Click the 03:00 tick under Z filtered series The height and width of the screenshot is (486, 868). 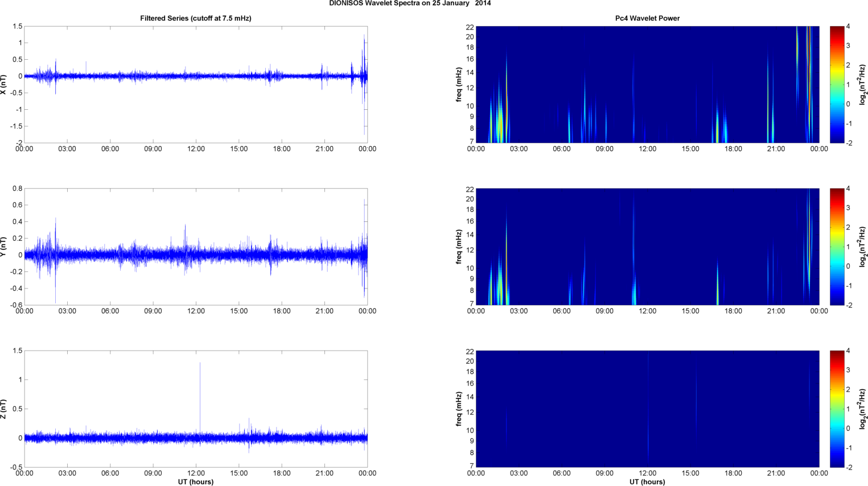click(x=67, y=473)
